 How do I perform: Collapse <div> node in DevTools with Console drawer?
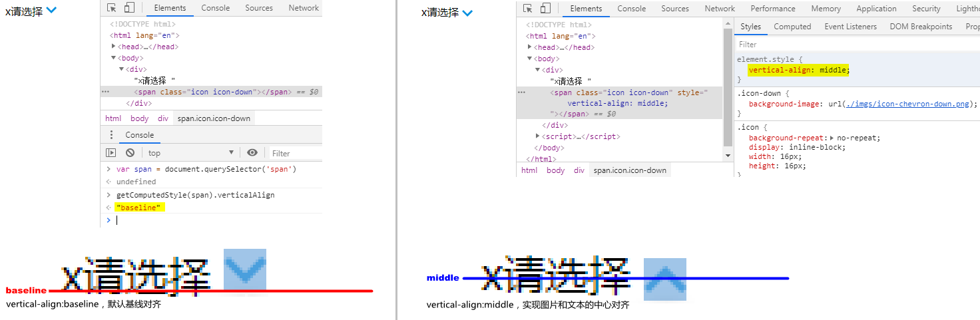[122, 69]
